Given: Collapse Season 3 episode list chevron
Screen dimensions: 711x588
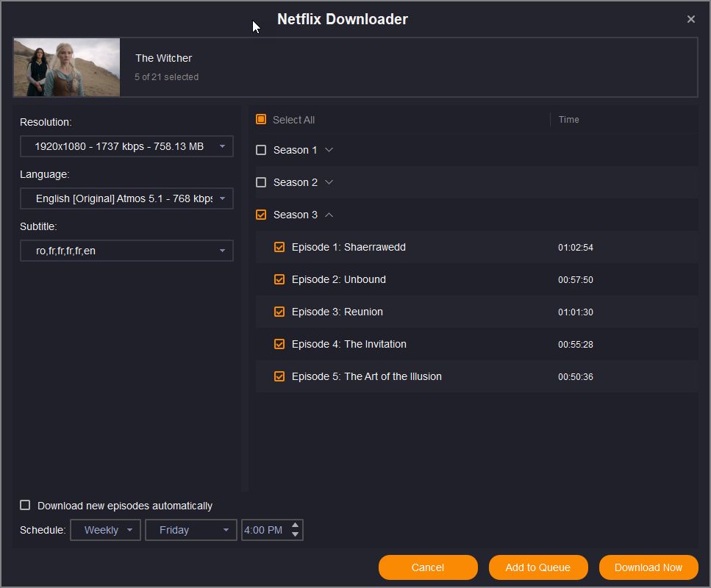Looking at the screenshot, I should (x=329, y=215).
